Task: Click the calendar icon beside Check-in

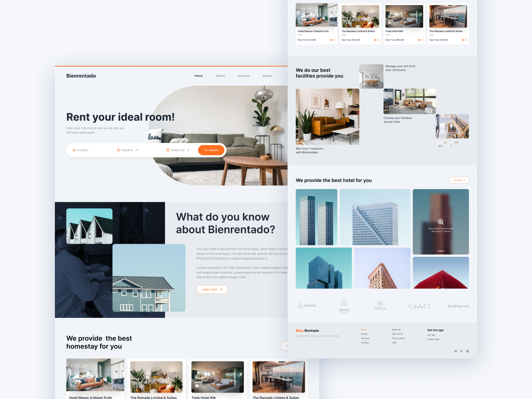Action: 118,150
